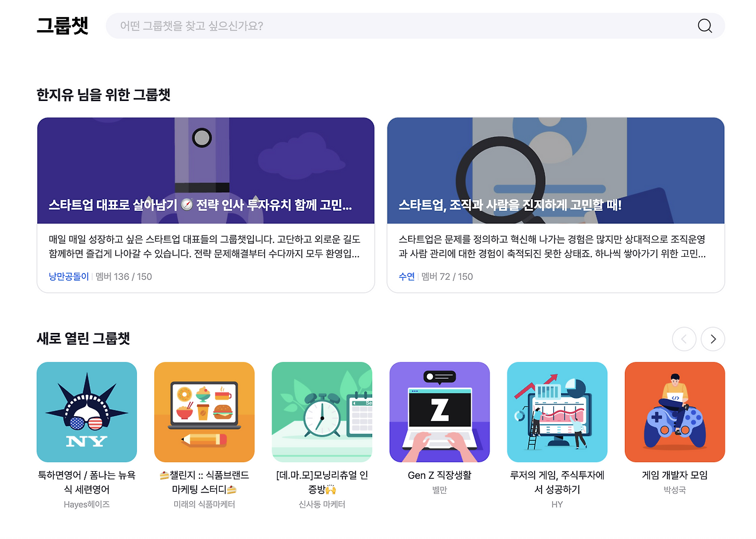
Task: Click the 그룹챗 logo title
Action: (63, 26)
